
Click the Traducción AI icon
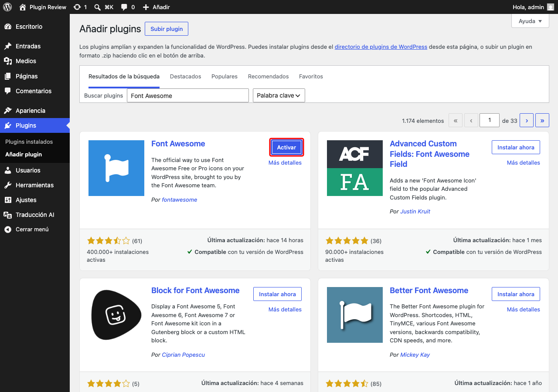tap(8, 215)
